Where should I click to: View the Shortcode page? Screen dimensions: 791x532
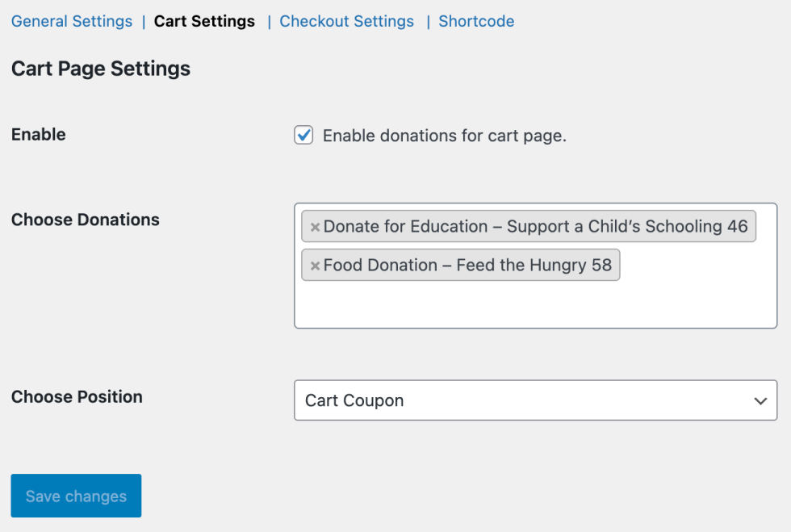475,21
